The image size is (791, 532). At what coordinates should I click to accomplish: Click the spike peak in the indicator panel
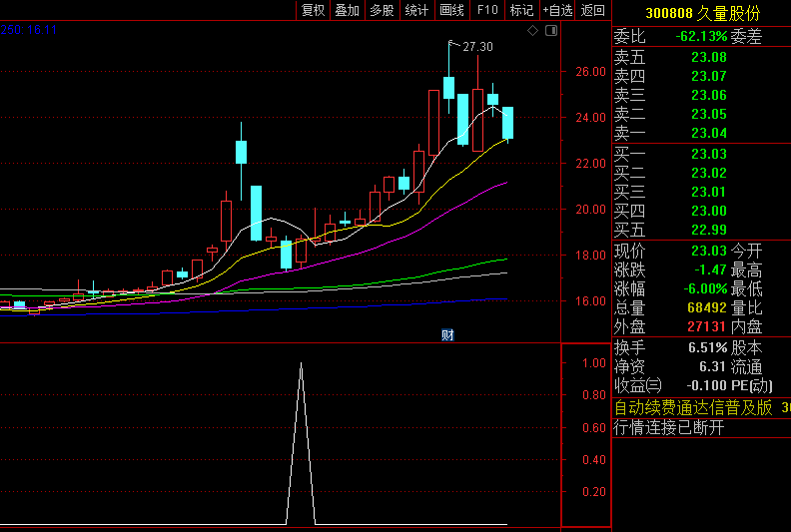tap(301, 365)
